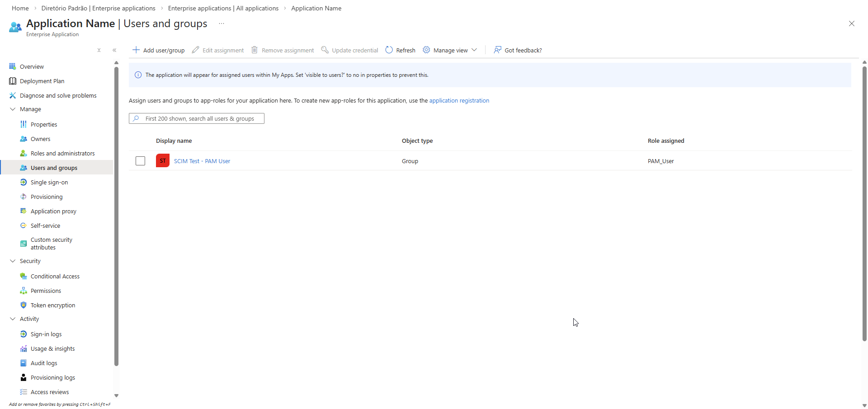Screen dimensions: 868x409
Task: Collapse the Manage section
Action: 13,109
